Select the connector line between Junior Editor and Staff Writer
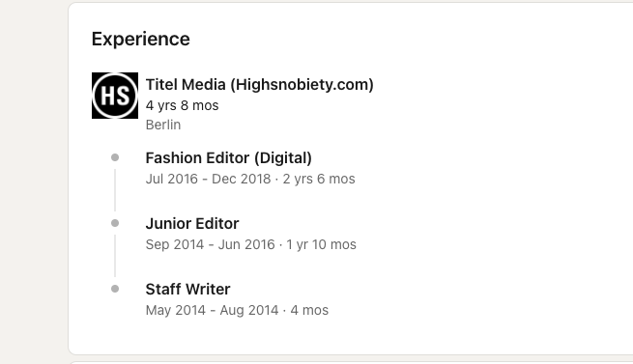The width and height of the screenshot is (633, 364). coord(115,256)
